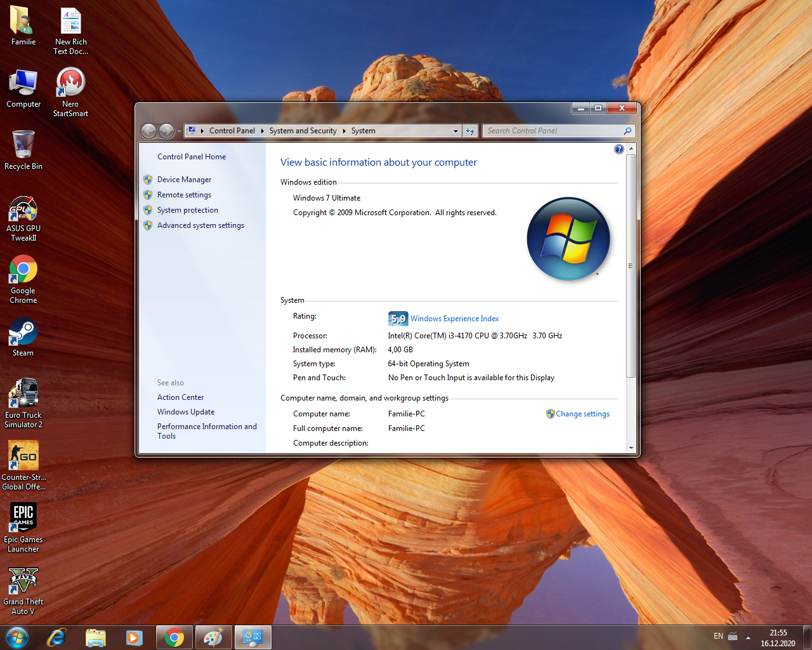Go back with the Back arrow
The width and height of the screenshot is (812, 650).
click(x=148, y=131)
